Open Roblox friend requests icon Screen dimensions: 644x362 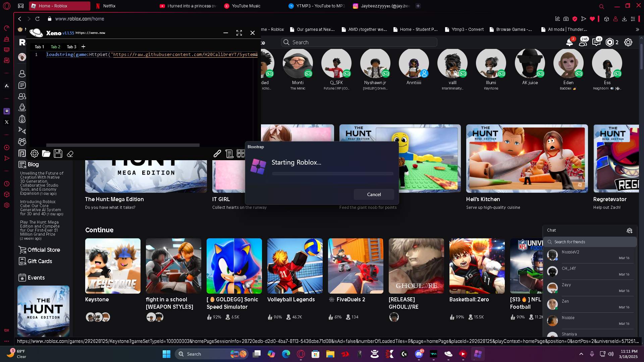point(583,42)
